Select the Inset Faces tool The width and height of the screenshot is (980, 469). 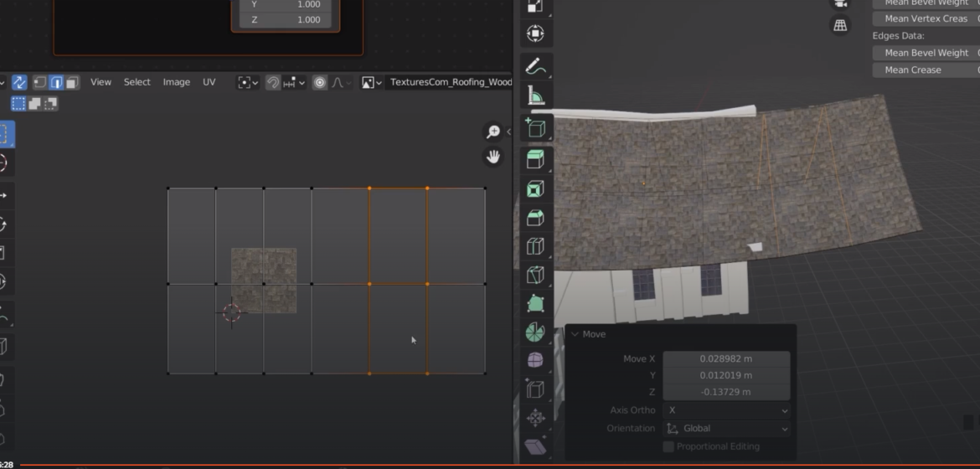tap(535, 189)
